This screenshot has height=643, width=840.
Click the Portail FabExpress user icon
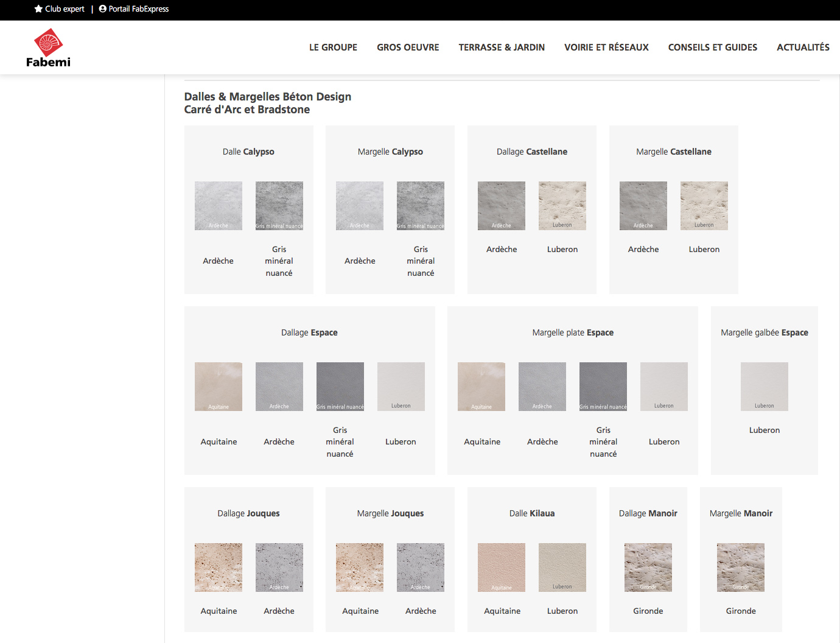click(103, 9)
